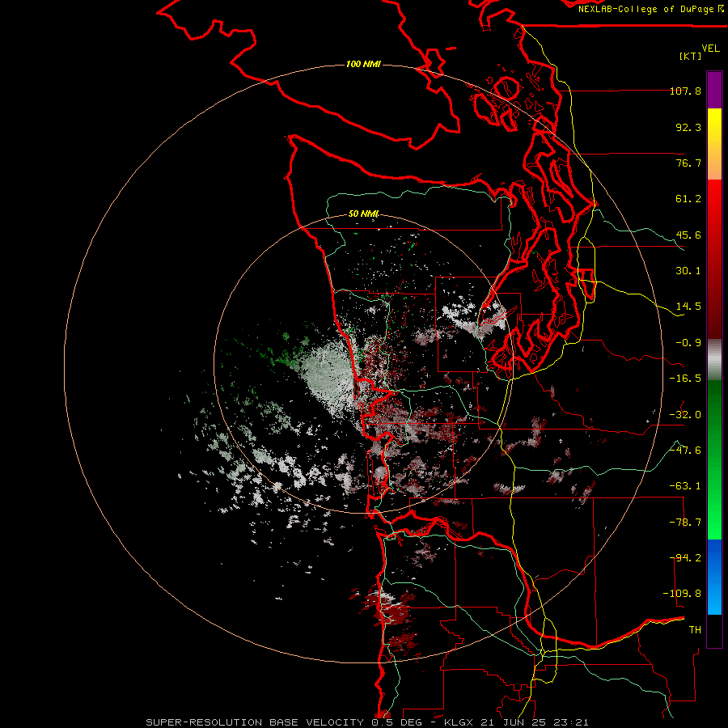Click the -47.6 velocity scale value

[x=685, y=451]
